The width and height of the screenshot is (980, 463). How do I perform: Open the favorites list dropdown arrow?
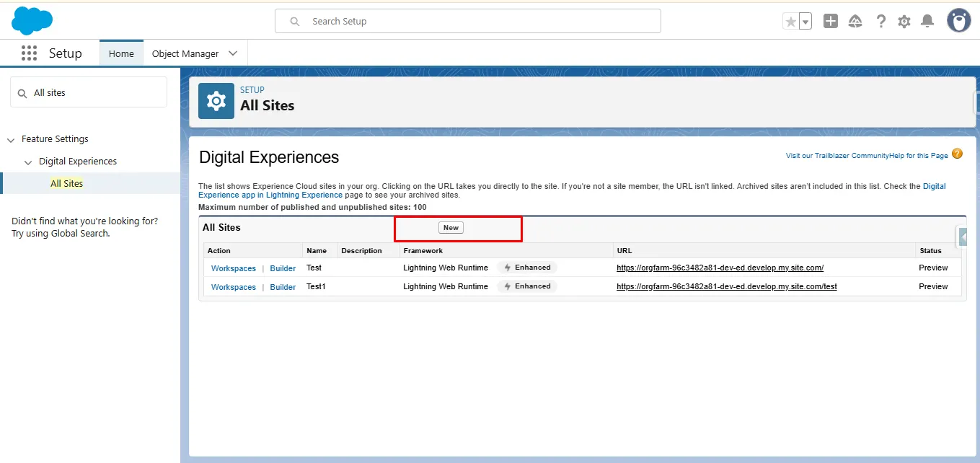point(805,22)
